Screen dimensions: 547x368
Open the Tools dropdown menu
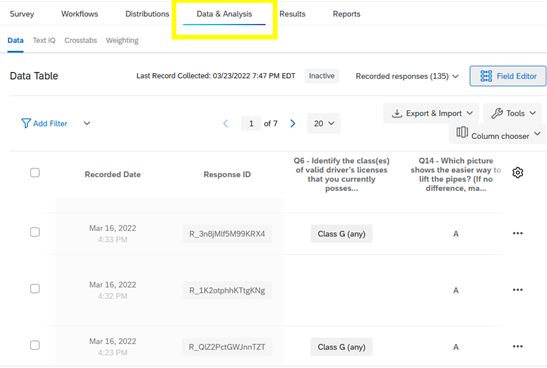point(512,113)
